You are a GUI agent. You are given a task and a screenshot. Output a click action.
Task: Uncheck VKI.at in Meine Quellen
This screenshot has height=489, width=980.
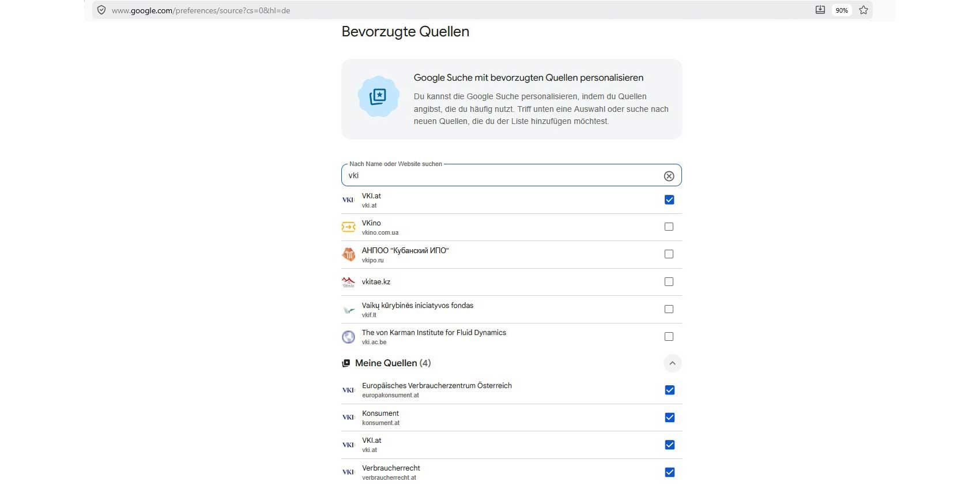point(669,445)
